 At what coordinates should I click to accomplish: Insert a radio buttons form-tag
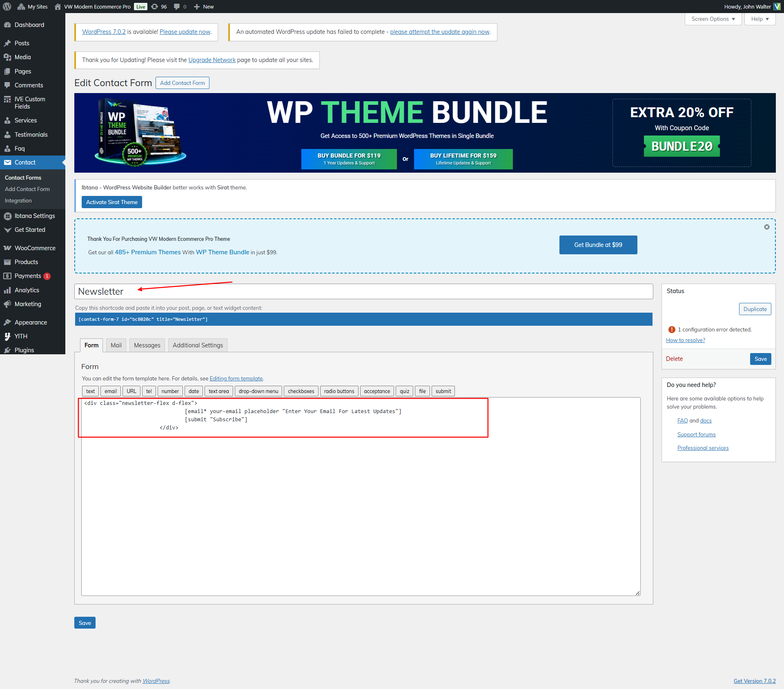tap(339, 391)
